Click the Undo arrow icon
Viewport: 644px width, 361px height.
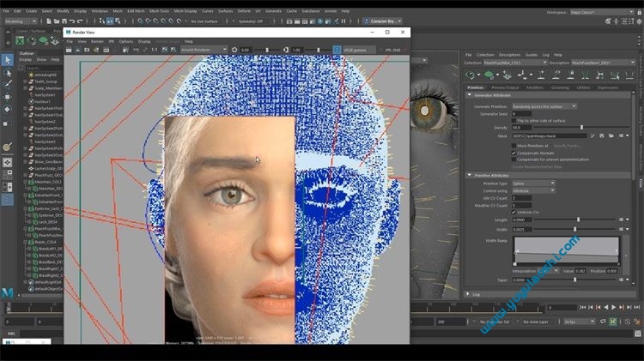72,21
